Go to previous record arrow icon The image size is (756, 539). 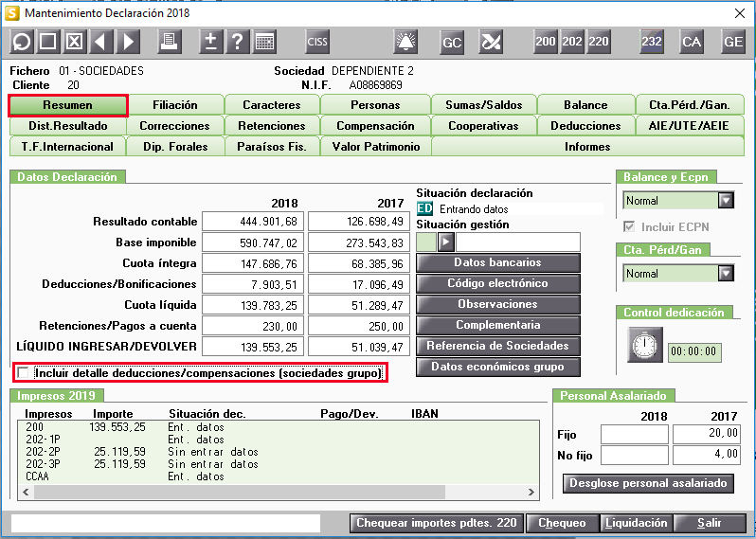(x=100, y=42)
